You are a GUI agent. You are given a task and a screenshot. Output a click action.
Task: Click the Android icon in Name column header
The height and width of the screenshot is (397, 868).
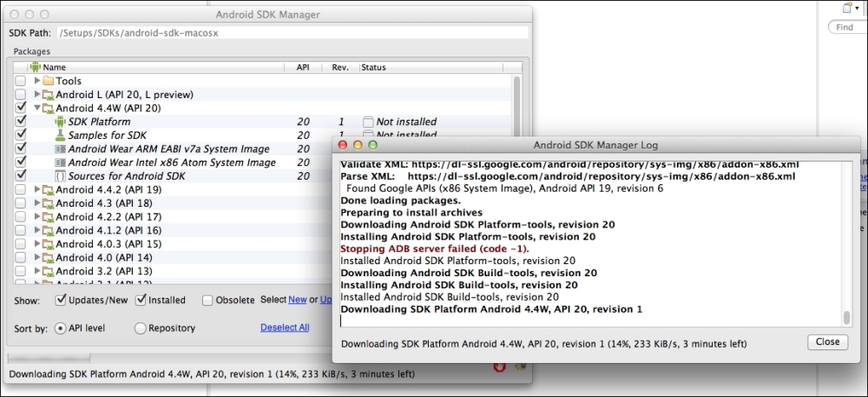tap(36, 67)
